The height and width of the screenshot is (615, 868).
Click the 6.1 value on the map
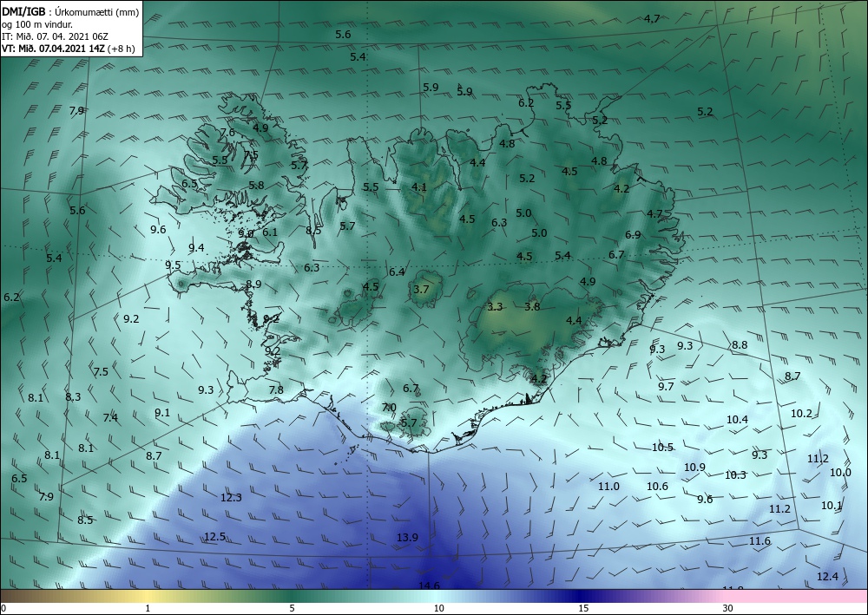pos(270,232)
